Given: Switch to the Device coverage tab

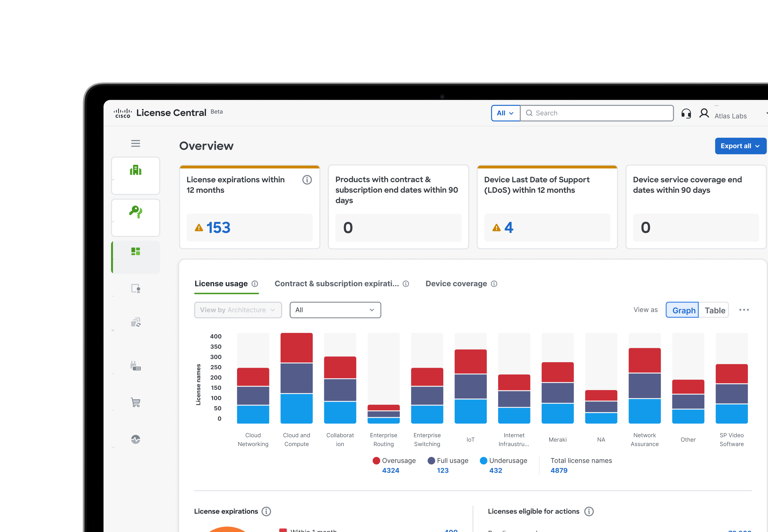Looking at the screenshot, I should click(x=456, y=284).
